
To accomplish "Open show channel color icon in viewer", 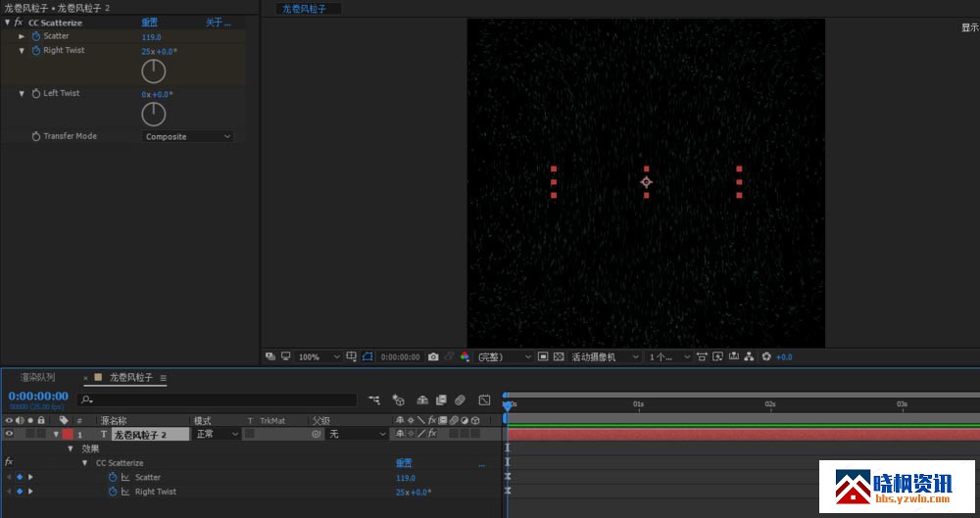I will (465, 356).
